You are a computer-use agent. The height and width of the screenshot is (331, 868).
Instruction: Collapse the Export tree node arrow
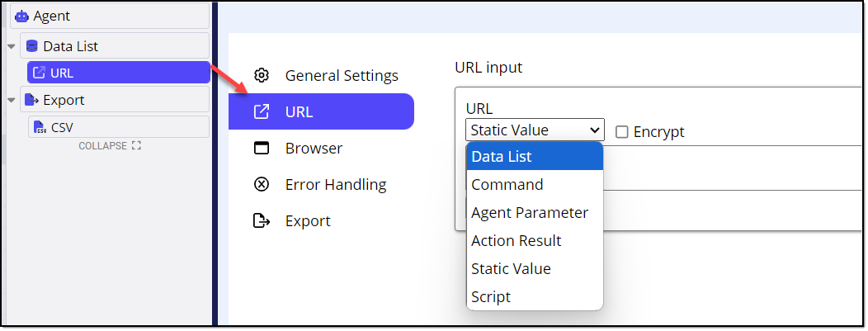11,100
